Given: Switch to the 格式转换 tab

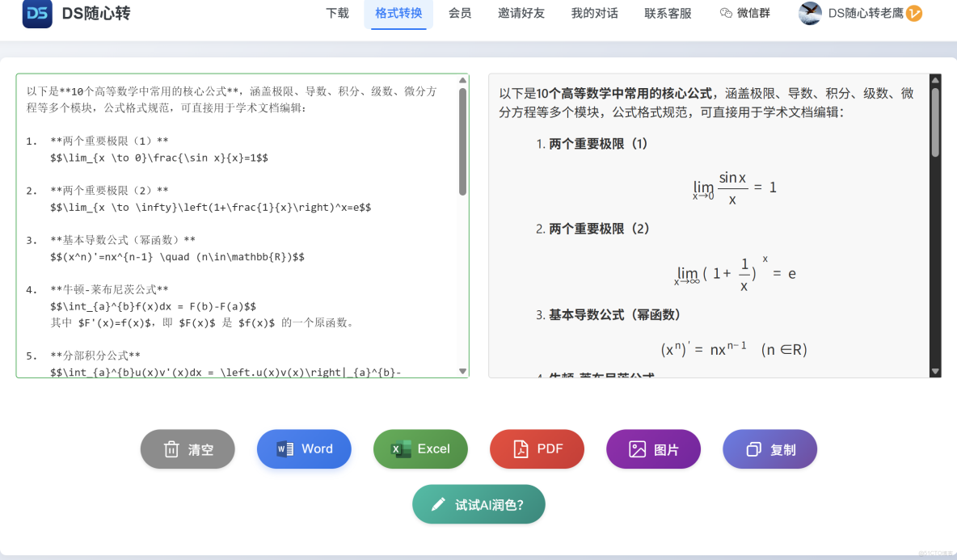Looking at the screenshot, I should click(398, 13).
